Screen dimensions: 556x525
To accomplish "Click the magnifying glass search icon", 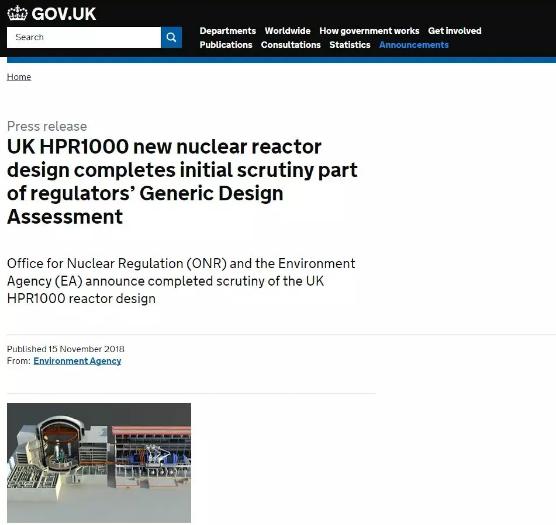I will point(171,37).
